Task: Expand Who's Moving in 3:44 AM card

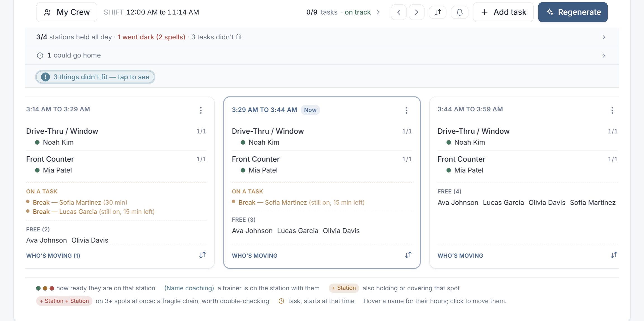Action: [x=460, y=255]
